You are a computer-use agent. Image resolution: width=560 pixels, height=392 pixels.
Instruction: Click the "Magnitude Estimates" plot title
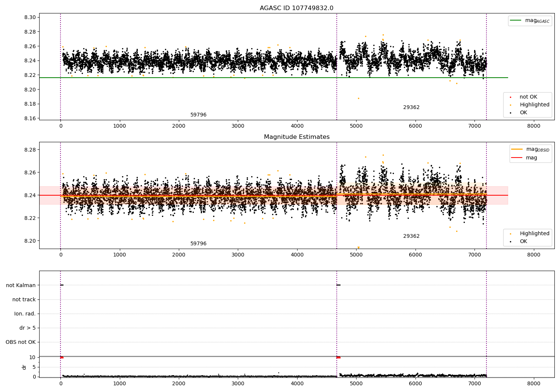click(296, 137)
